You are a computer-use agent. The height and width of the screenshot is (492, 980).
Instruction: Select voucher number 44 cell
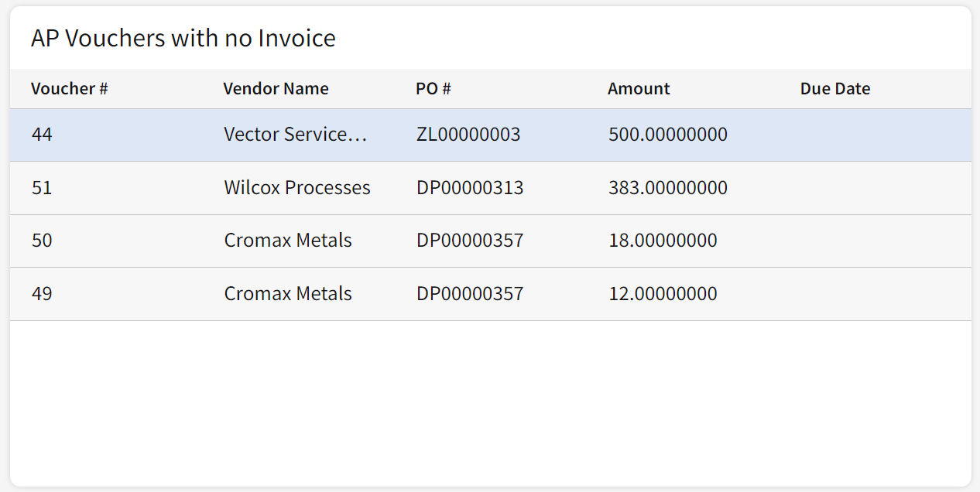[42, 135]
